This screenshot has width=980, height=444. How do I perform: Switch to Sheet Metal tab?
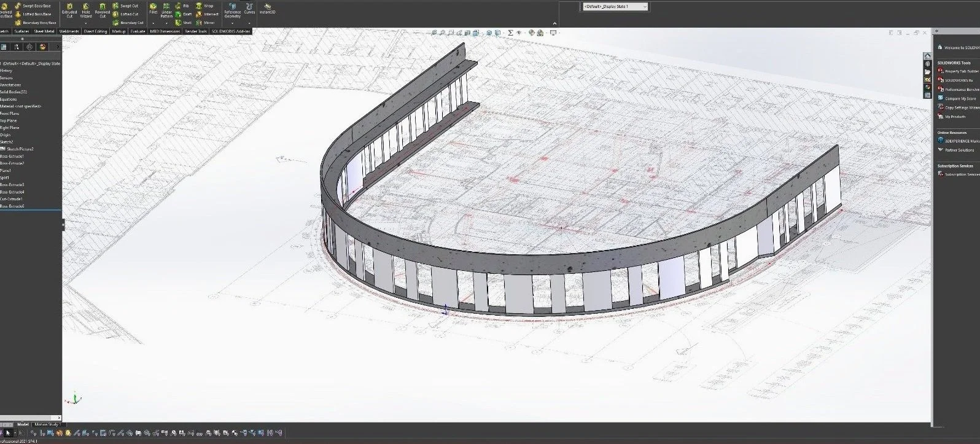(44, 31)
